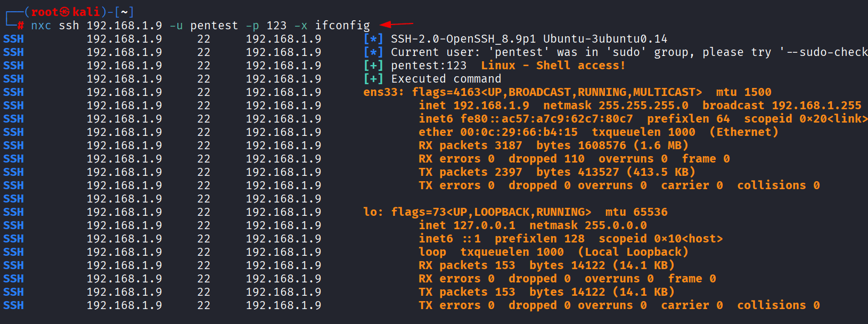
Task: Click the 'pentest:123' credentials text
Action: point(429,66)
